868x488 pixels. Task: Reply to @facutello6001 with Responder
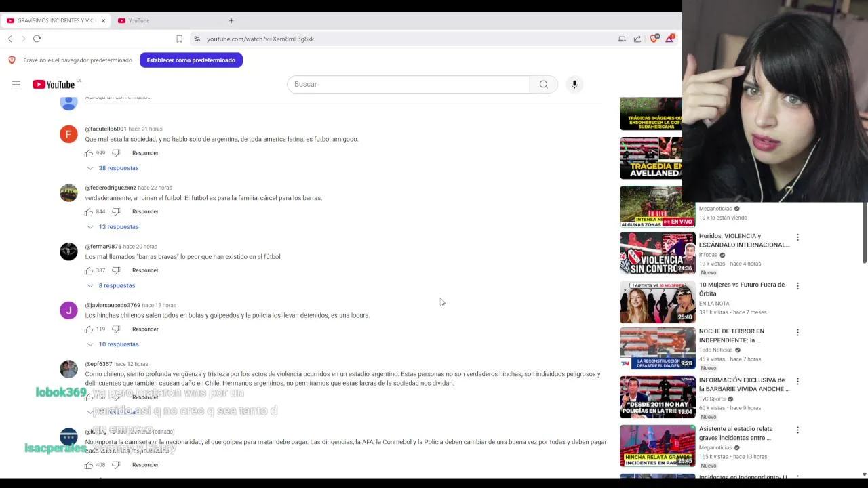[x=145, y=153]
